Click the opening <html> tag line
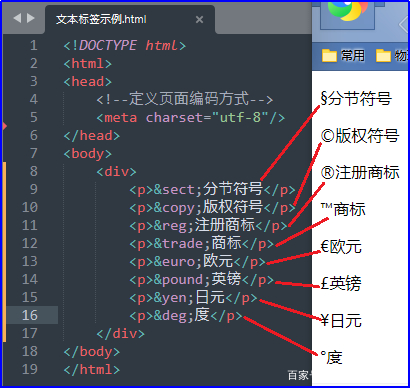410x388 pixels. tap(88, 63)
